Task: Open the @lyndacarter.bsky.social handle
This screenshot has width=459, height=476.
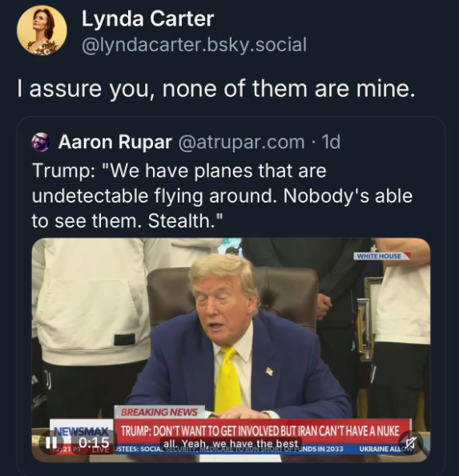Action: 194,45
